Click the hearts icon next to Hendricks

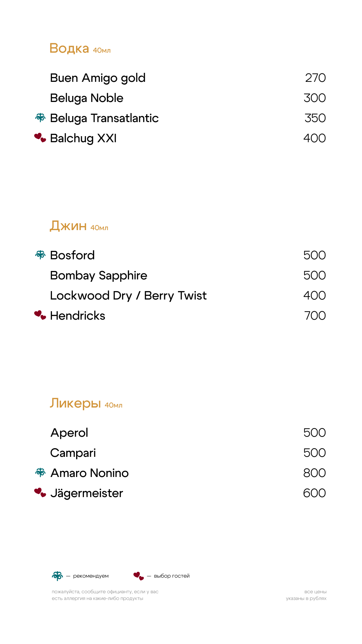40,315
